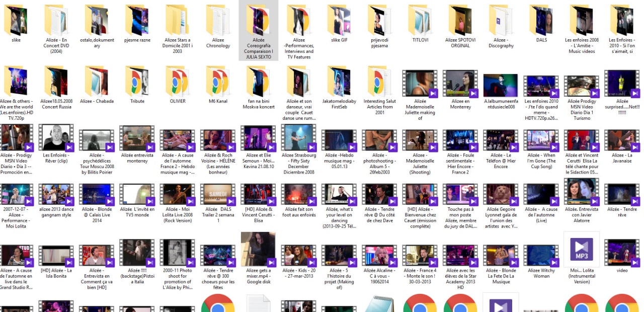Play Les Enfoirés Rêver clip video
Screen dimensions: 644x312
(56, 137)
